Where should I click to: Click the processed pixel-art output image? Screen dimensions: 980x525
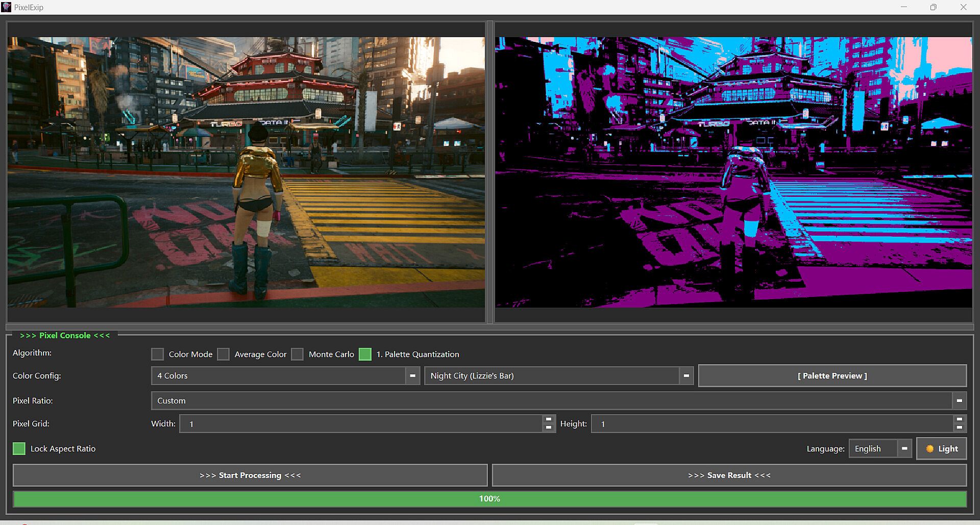pos(733,172)
